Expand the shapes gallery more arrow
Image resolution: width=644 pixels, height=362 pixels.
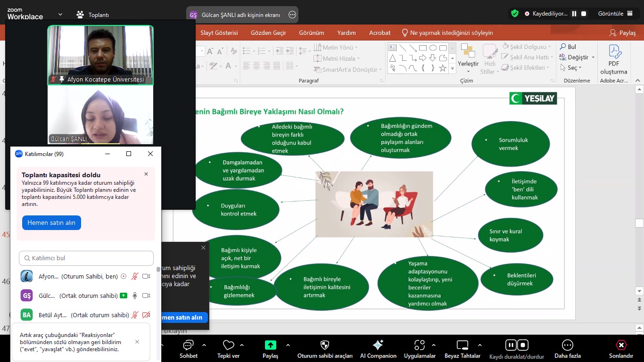[453, 68]
